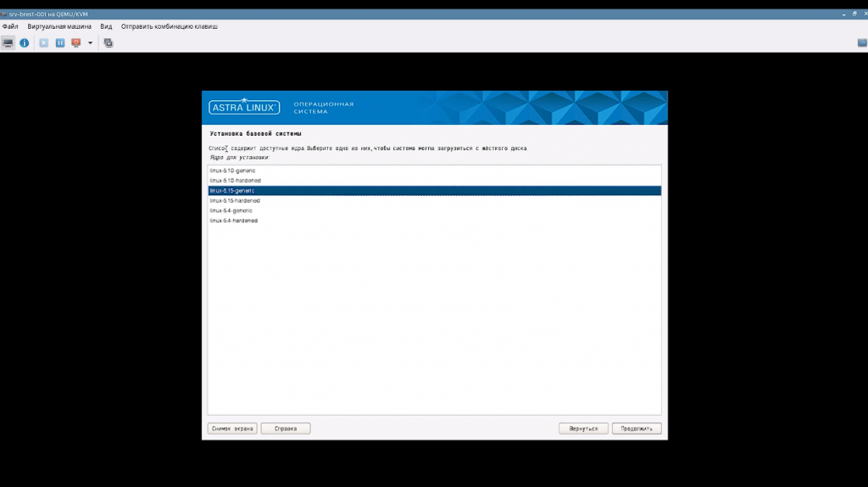This screenshot has width=868, height=487.
Task: Open the Виртуальная машина menu
Action: (59, 26)
